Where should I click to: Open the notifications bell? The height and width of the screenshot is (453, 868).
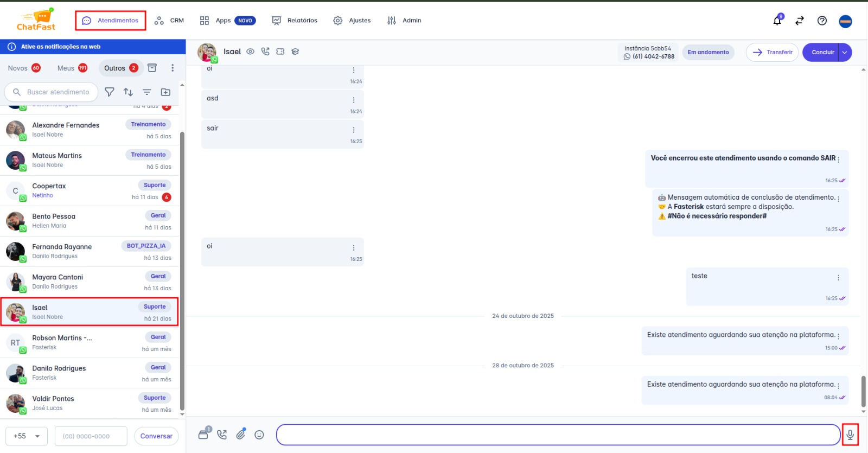(x=777, y=21)
